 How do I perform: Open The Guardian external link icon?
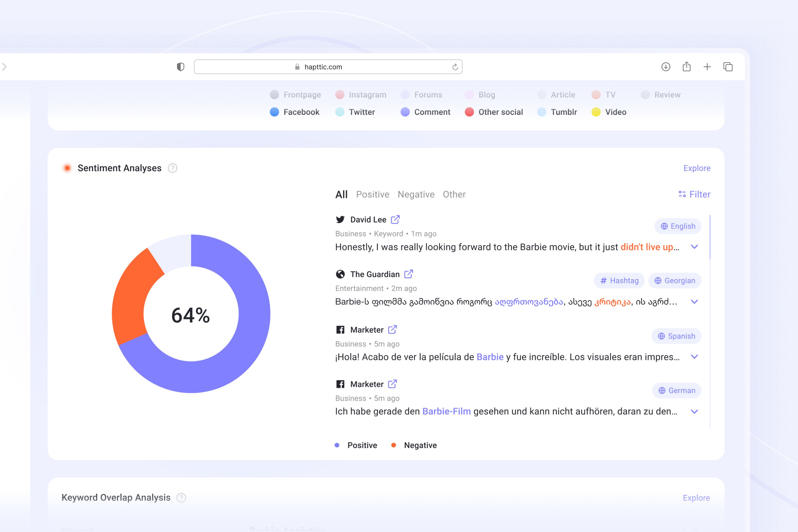(409, 274)
